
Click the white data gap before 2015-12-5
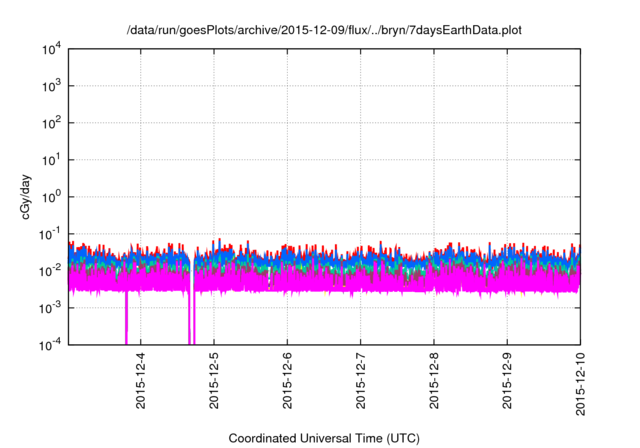191,300
